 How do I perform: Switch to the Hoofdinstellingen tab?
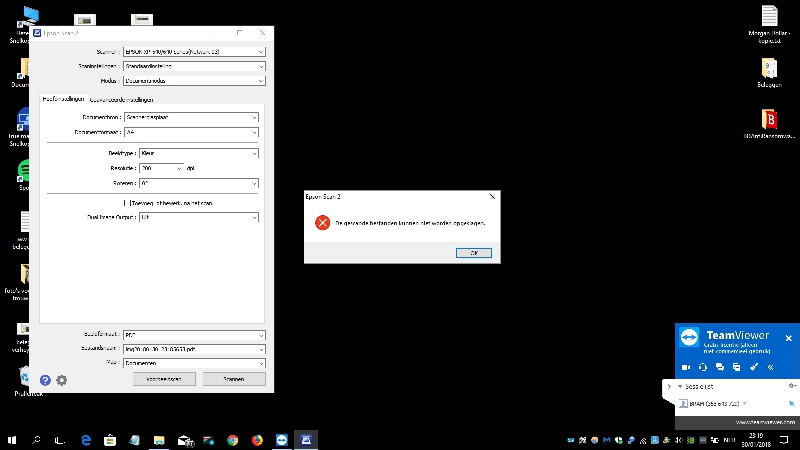(63, 99)
